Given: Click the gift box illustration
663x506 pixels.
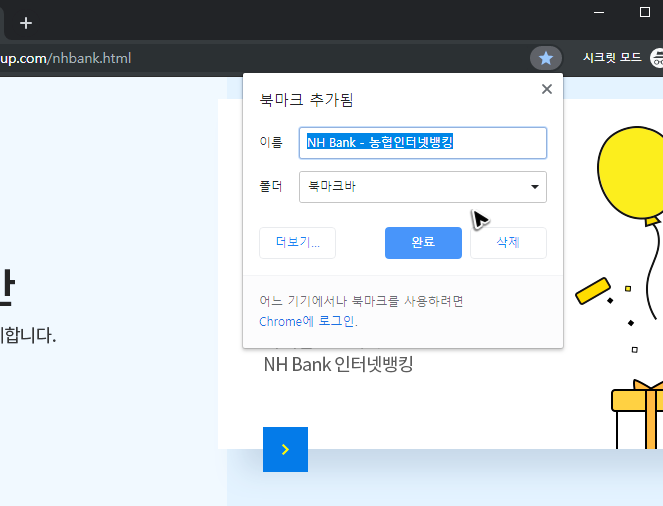Looking at the screenshot, I should [x=637, y=414].
